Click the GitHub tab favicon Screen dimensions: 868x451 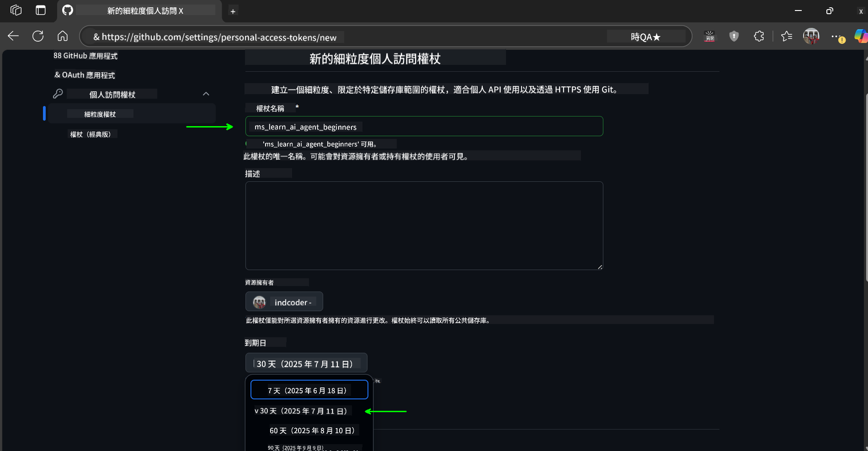(68, 10)
